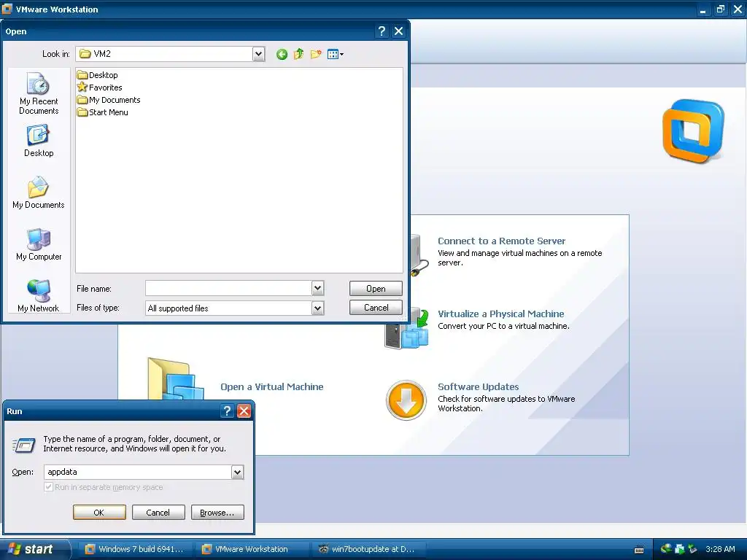
Task: Click the Software Updates download arrow icon
Action: click(x=406, y=400)
